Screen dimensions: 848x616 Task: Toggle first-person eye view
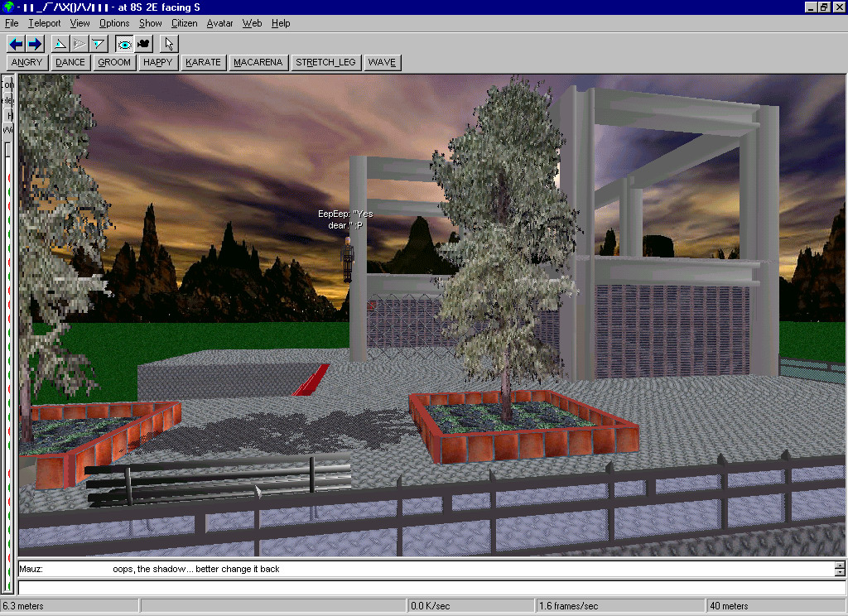tap(124, 44)
